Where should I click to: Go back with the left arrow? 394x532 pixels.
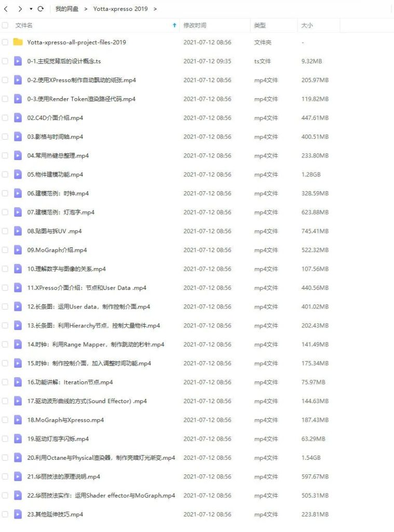coord(6,9)
